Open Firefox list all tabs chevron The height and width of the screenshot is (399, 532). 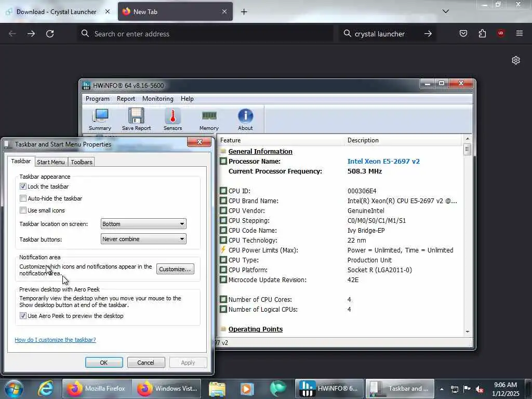445,11
